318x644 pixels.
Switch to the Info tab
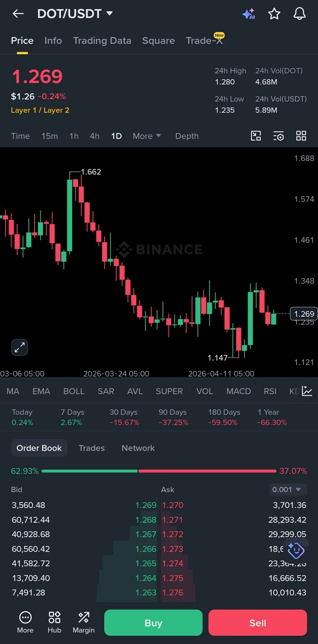pyautogui.click(x=53, y=41)
